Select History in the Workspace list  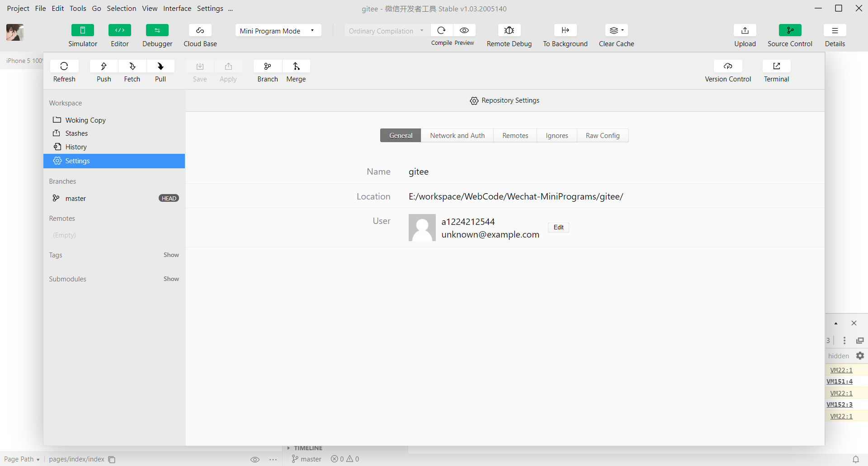(x=76, y=147)
